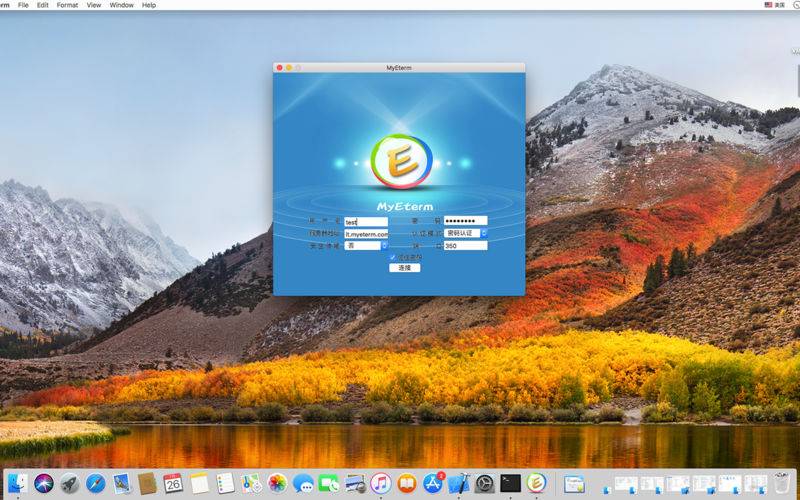Open Contacts book icon in dock
Image resolution: width=800 pixels, height=500 pixels.
tap(147, 483)
